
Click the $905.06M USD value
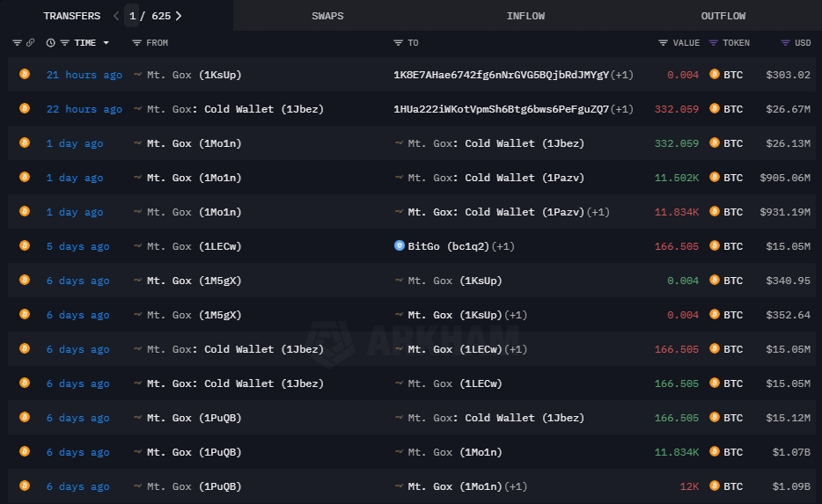point(785,178)
